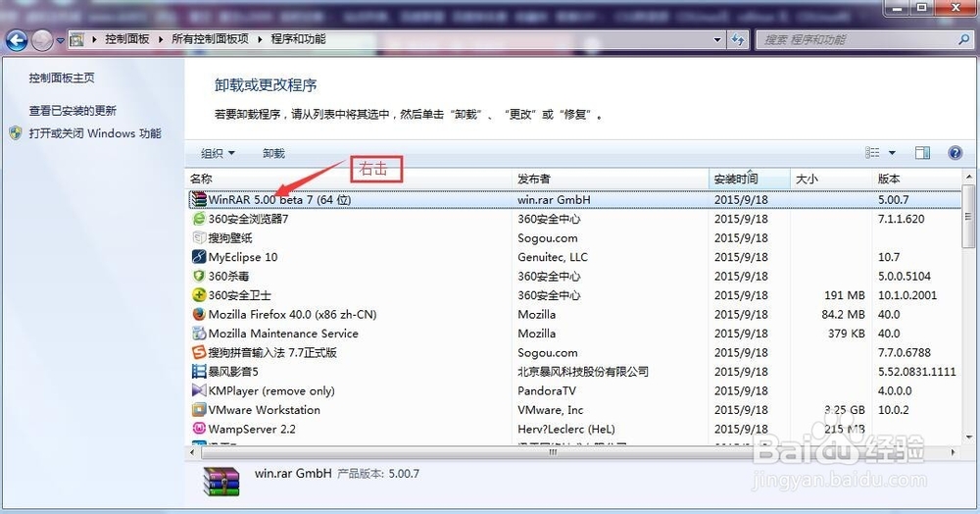Sort by the 大小 column header
The width and height of the screenshot is (980, 514).
point(831,179)
